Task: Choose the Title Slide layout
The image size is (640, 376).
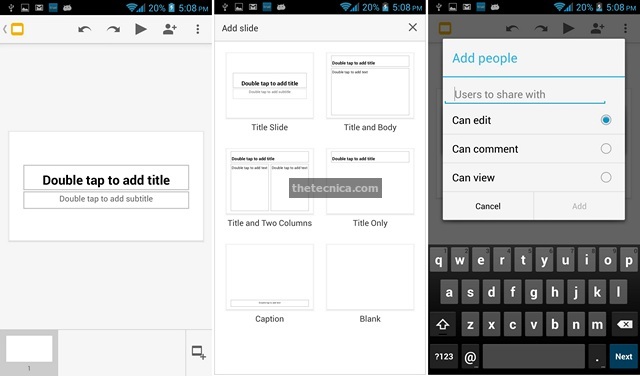Action: [x=269, y=86]
